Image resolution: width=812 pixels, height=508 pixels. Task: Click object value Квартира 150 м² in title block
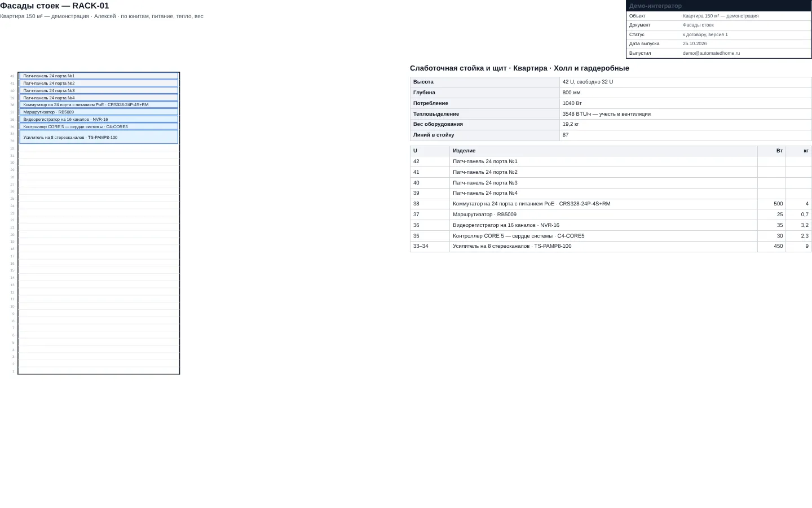[x=721, y=16]
